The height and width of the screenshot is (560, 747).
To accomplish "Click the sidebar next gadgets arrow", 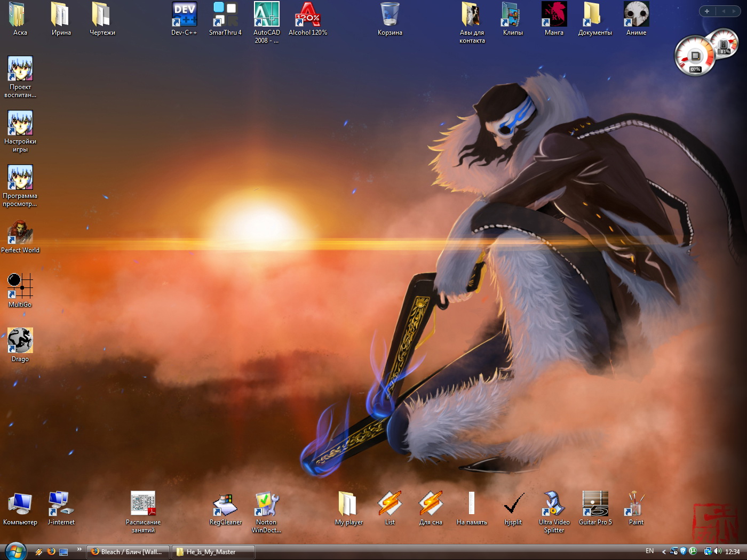I will coord(734,11).
